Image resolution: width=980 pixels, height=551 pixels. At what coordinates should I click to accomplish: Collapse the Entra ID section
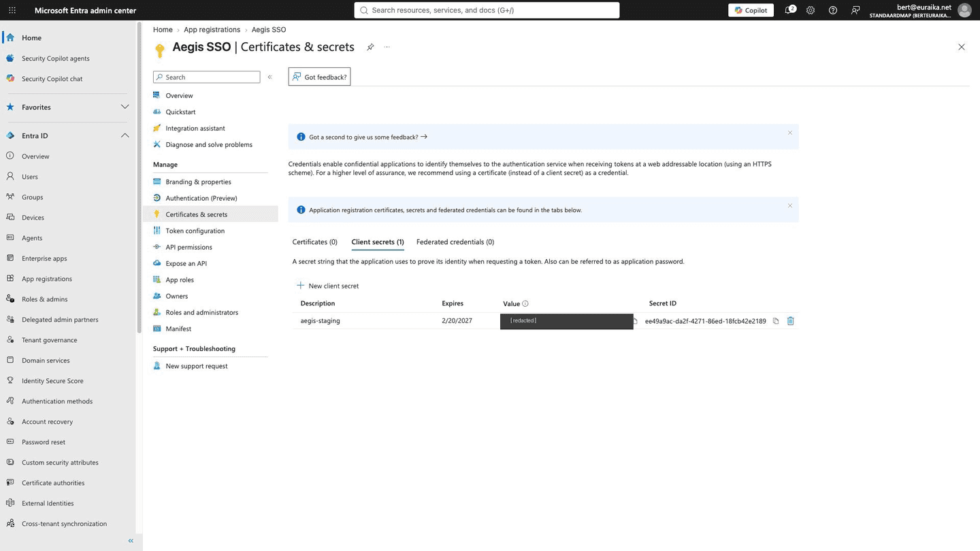(x=125, y=135)
